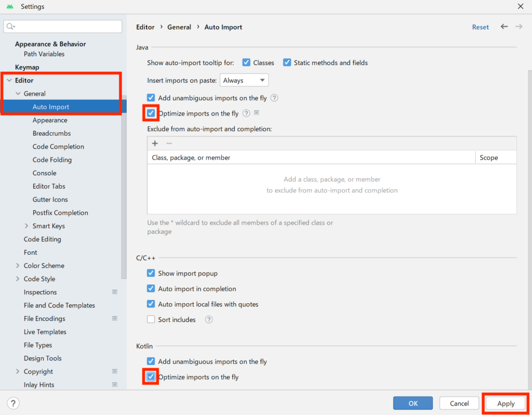Image resolution: width=532 pixels, height=415 pixels.
Task: Toggle the Classes tooltip checkbox
Action: click(246, 62)
